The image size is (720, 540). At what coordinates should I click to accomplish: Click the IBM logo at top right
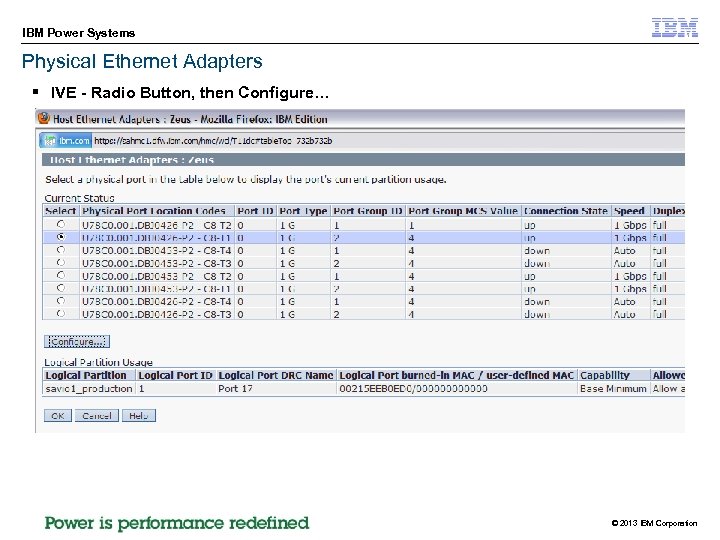pyautogui.click(x=675, y=28)
